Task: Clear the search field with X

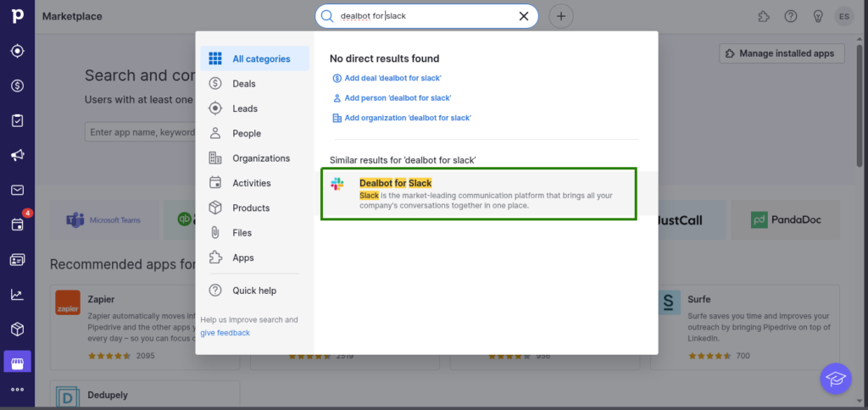Action: (x=524, y=16)
